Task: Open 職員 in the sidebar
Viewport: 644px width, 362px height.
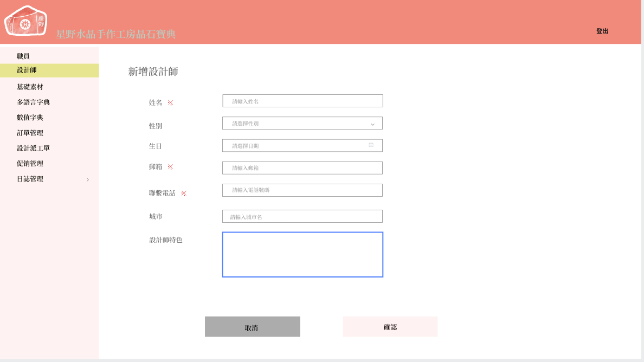Action: 23,56
